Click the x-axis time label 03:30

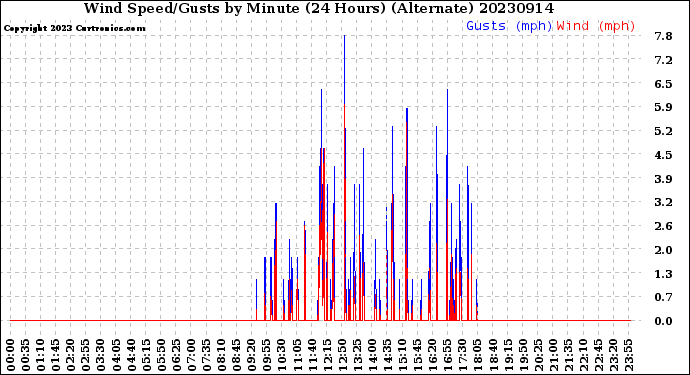coord(101,355)
